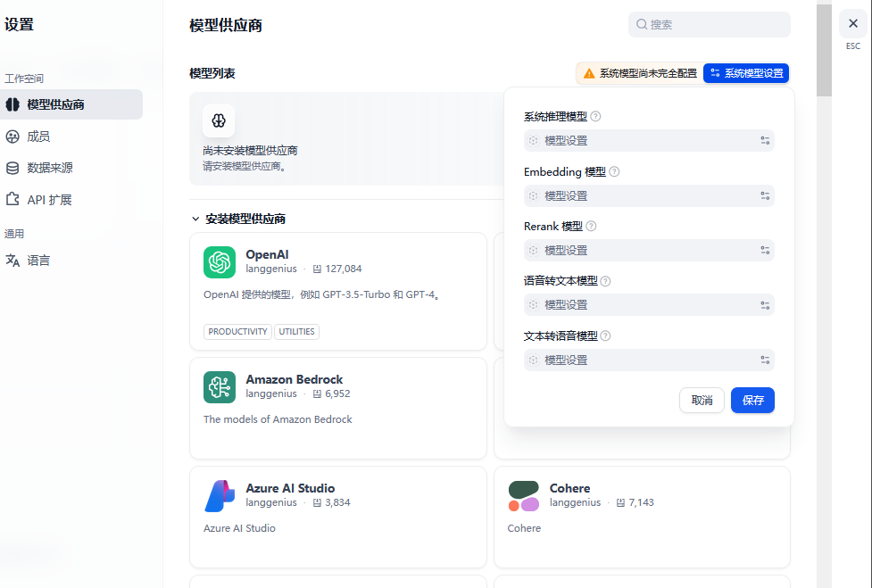The width and height of the screenshot is (872, 588).
Task: Click 取消 to dismiss model settings
Action: coord(702,400)
